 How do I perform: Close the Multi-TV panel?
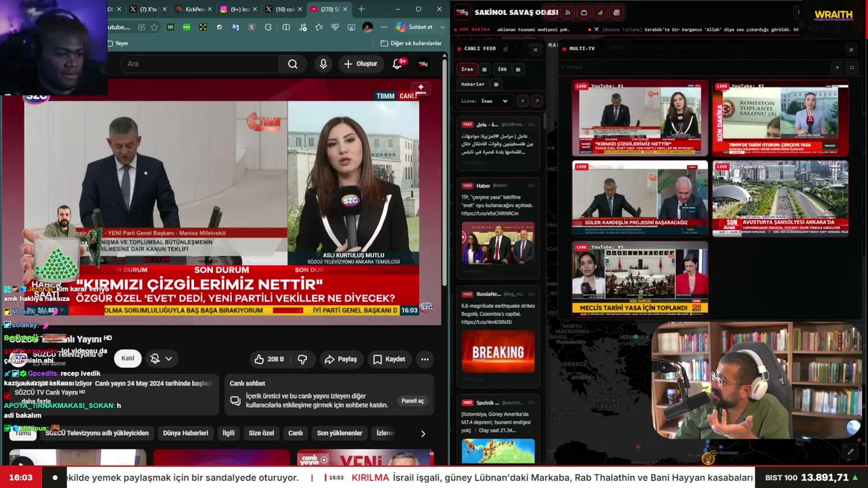pos(851,49)
